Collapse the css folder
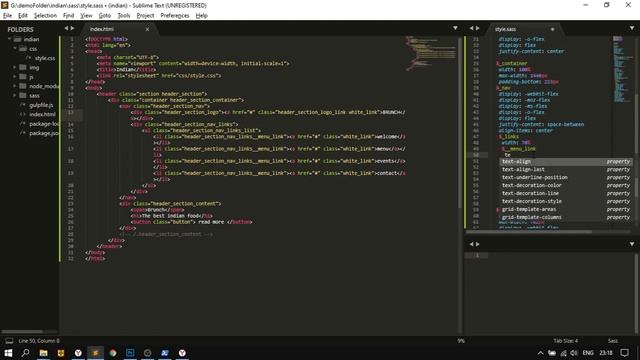 (x=15, y=49)
